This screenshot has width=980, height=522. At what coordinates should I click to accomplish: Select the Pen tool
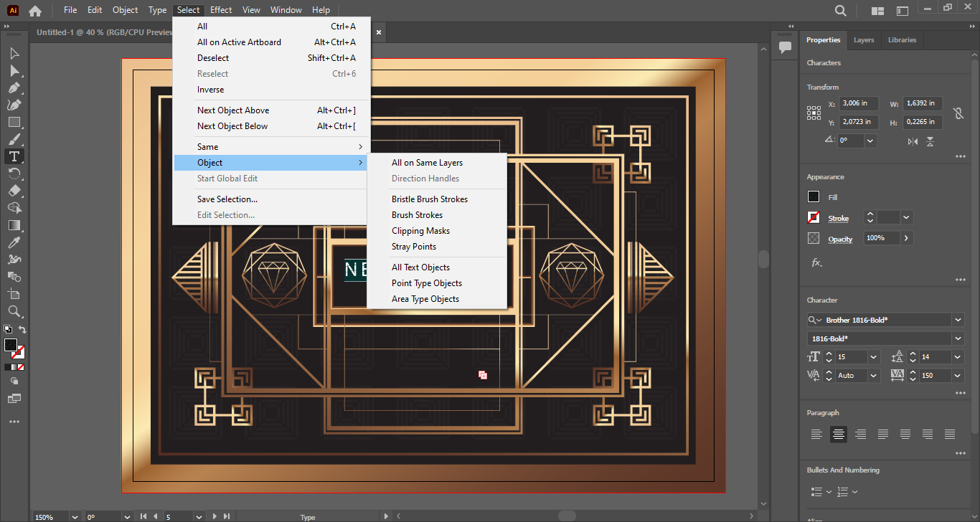coord(14,87)
